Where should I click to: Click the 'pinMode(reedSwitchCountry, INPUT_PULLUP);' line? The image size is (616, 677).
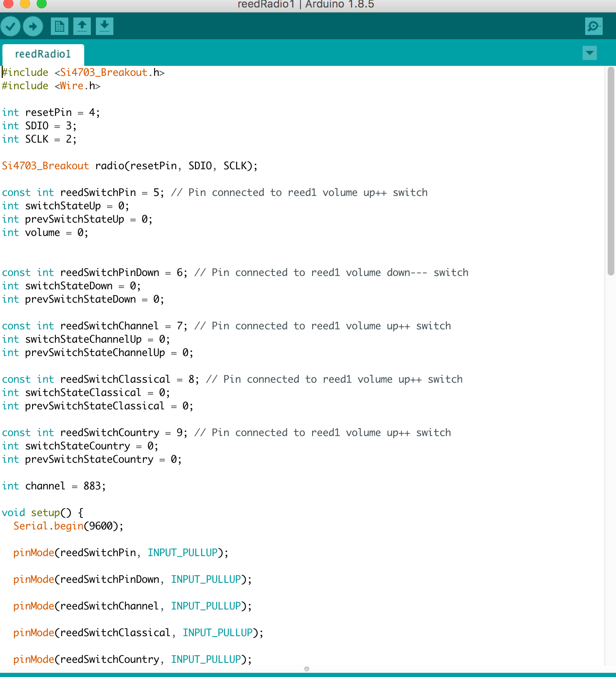point(133,659)
